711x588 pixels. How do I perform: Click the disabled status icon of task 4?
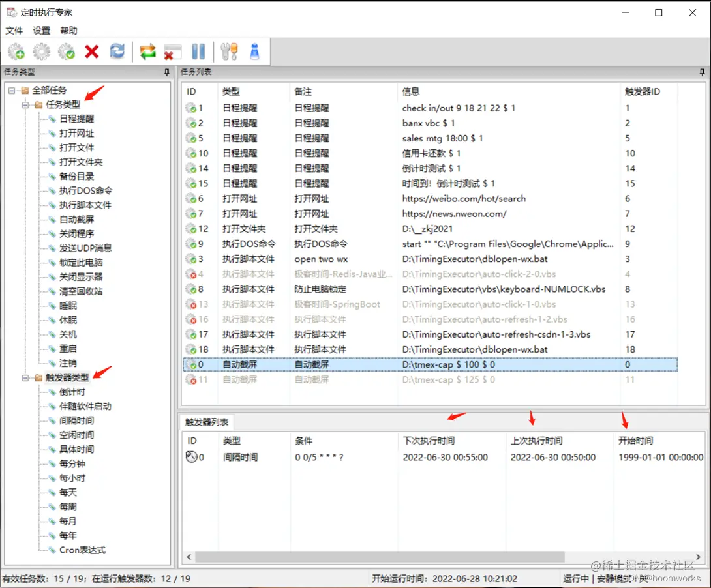191,274
